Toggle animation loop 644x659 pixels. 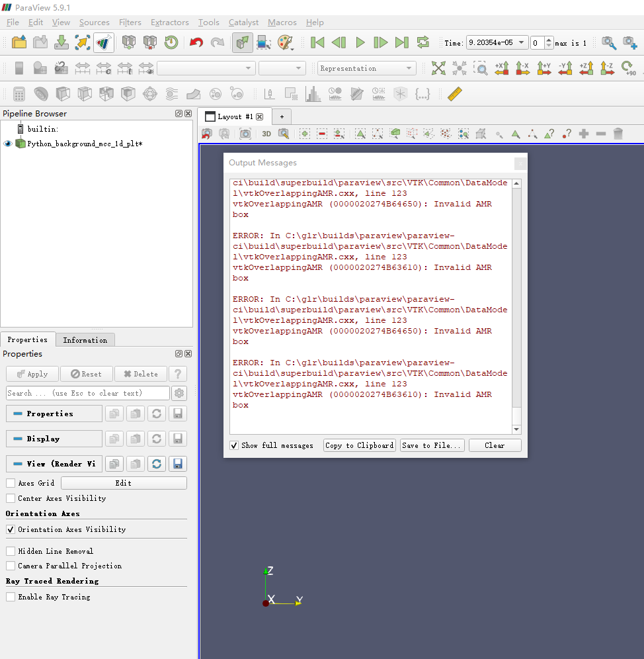pos(423,42)
